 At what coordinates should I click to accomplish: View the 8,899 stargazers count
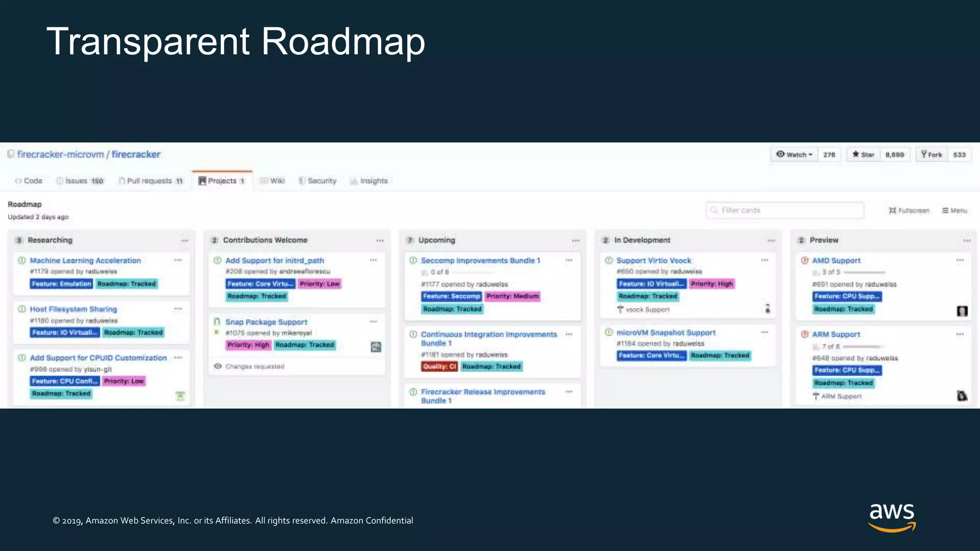coord(894,154)
